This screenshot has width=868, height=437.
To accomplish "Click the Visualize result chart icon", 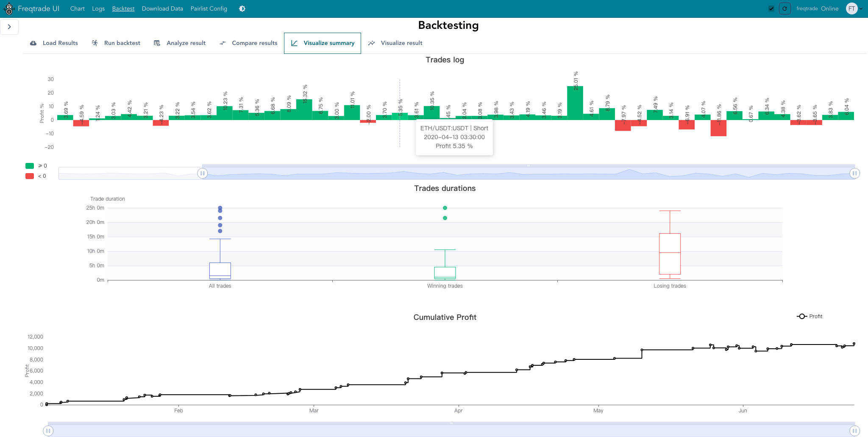I will tap(371, 43).
